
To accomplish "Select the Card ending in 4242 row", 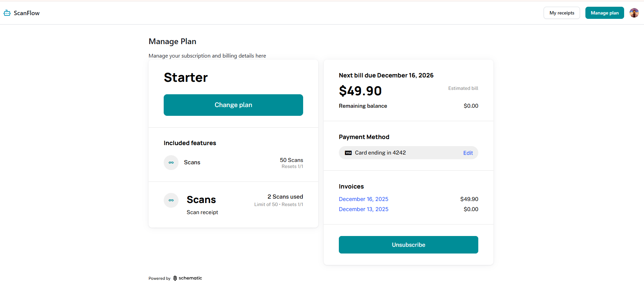I will (380, 153).
